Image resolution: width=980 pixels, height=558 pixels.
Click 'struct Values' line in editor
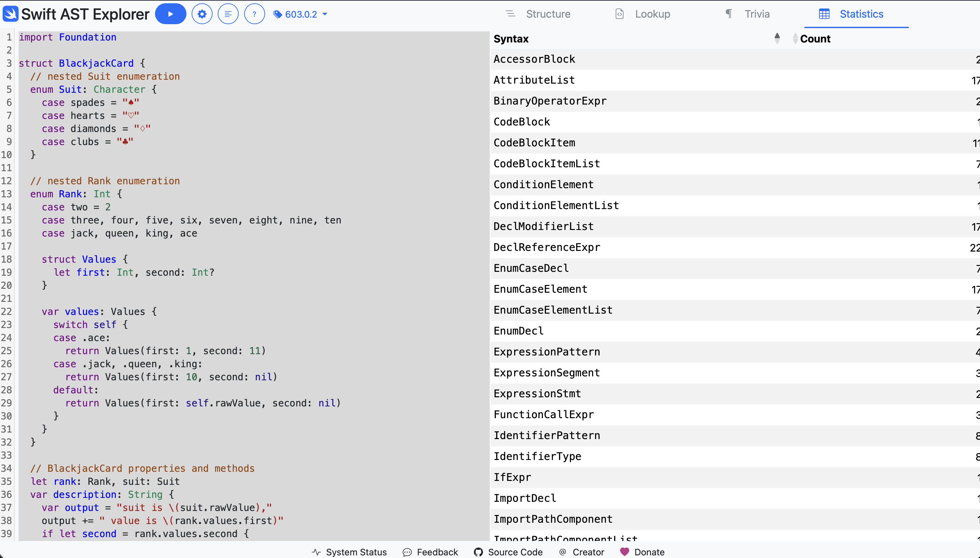79,259
